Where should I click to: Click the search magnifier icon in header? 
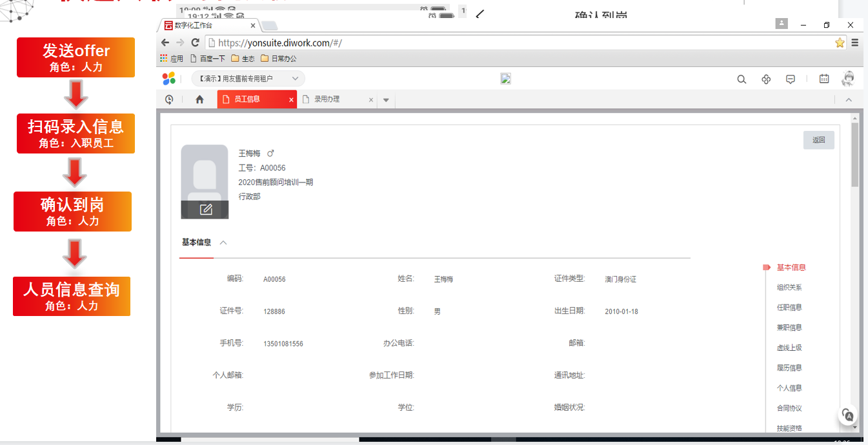[x=742, y=79]
